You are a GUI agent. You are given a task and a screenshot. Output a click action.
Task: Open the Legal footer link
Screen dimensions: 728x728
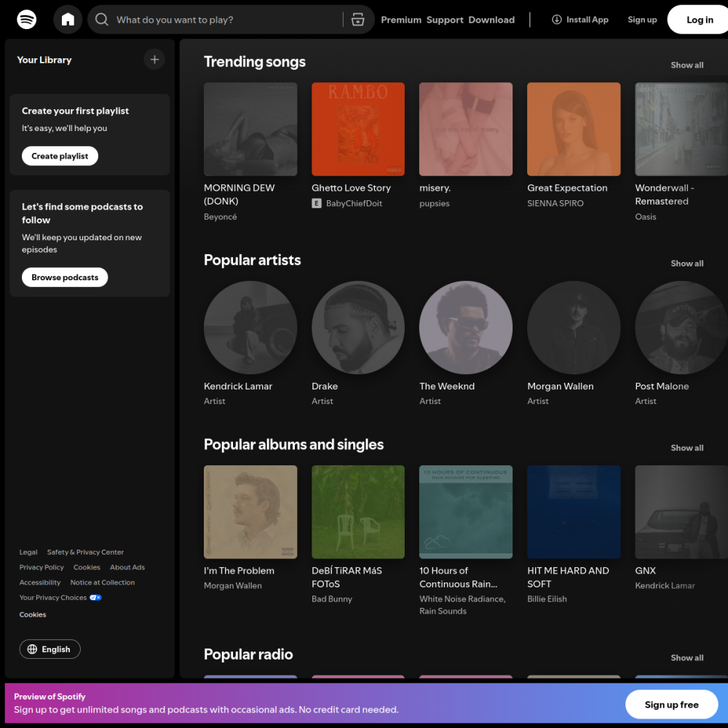[x=28, y=552]
